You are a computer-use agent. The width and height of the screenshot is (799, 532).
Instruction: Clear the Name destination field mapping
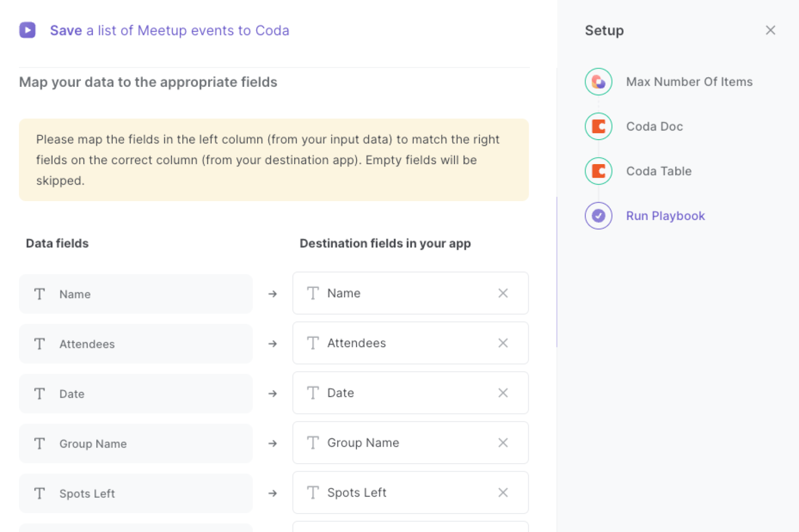(503, 293)
